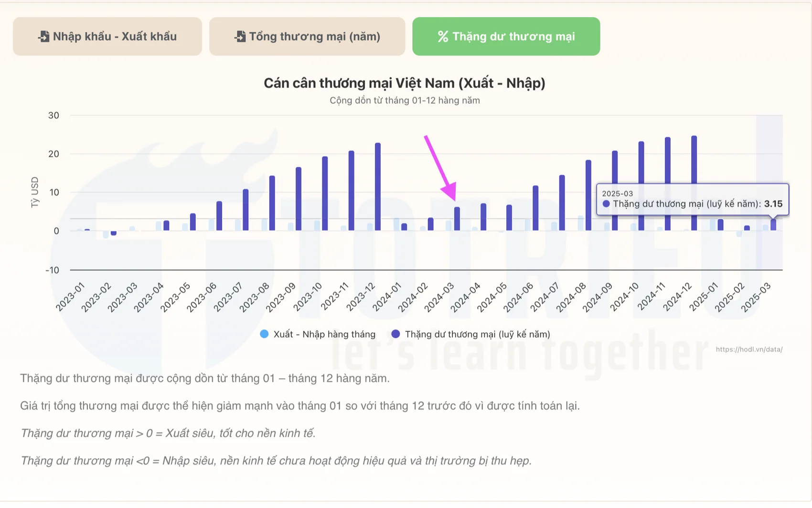The width and height of the screenshot is (812, 508).
Task: Click the purple bar for 2023-12
Action: click(378, 187)
